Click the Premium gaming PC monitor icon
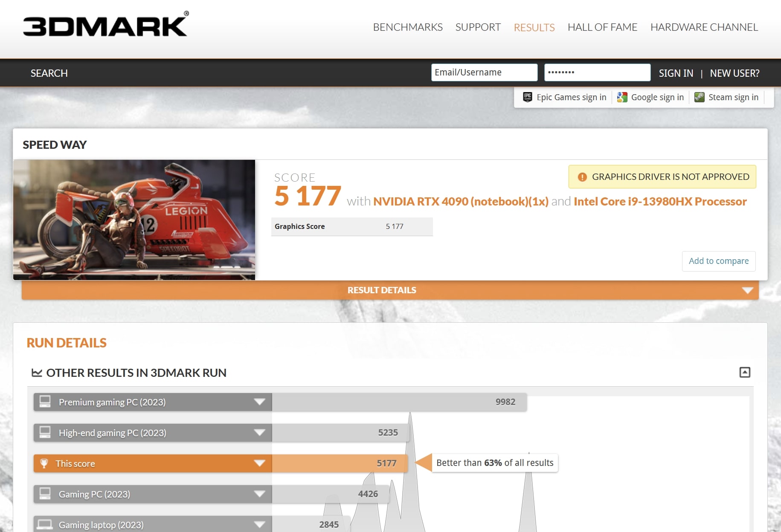 [x=45, y=402]
